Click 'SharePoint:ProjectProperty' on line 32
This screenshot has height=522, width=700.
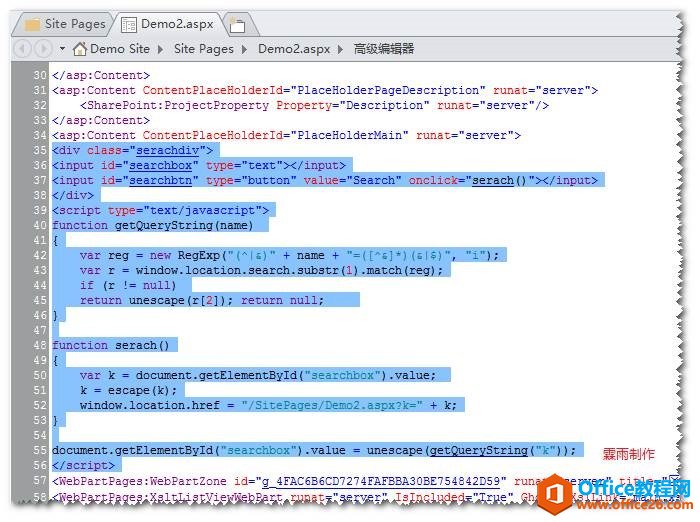(178, 106)
